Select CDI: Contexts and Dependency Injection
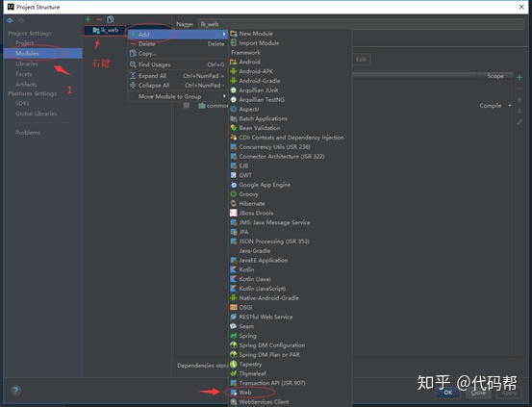This screenshot has width=532, height=407. [x=291, y=138]
